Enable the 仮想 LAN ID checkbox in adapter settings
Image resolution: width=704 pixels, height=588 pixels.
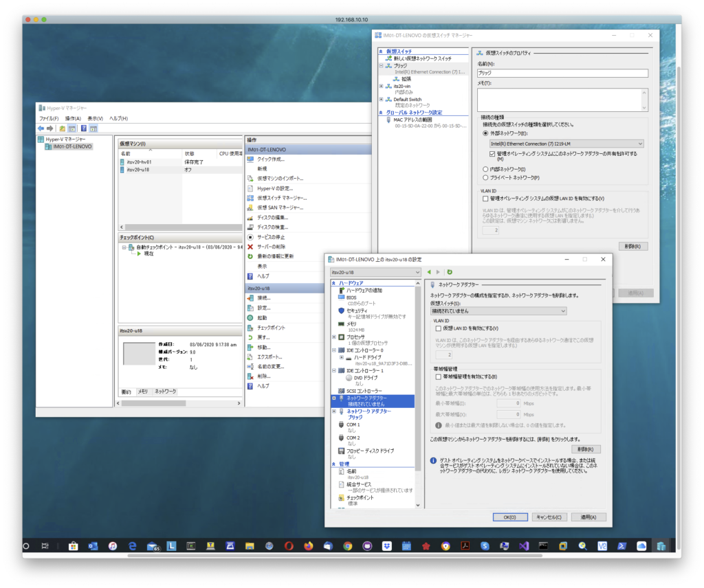pos(439,328)
